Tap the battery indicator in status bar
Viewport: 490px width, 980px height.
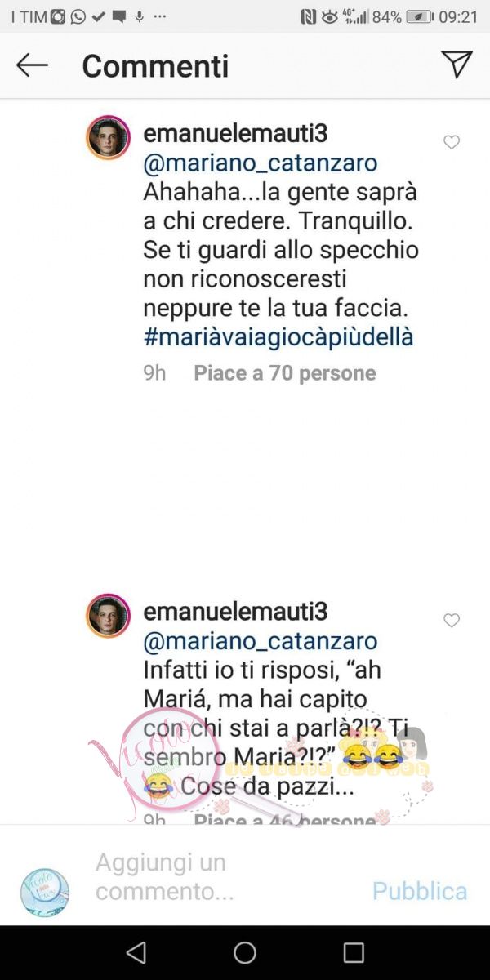pyautogui.click(x=420, y=16)
